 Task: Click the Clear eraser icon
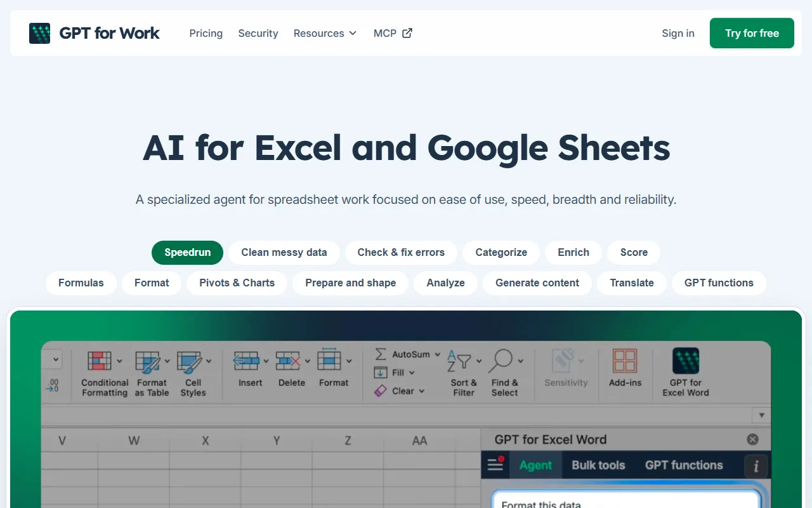pos(381,391)
